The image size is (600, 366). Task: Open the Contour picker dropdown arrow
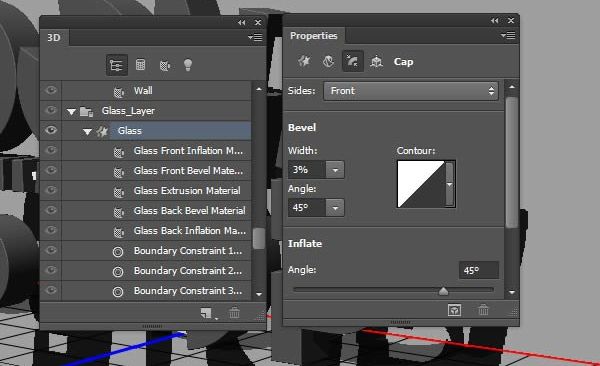[450, 184]
